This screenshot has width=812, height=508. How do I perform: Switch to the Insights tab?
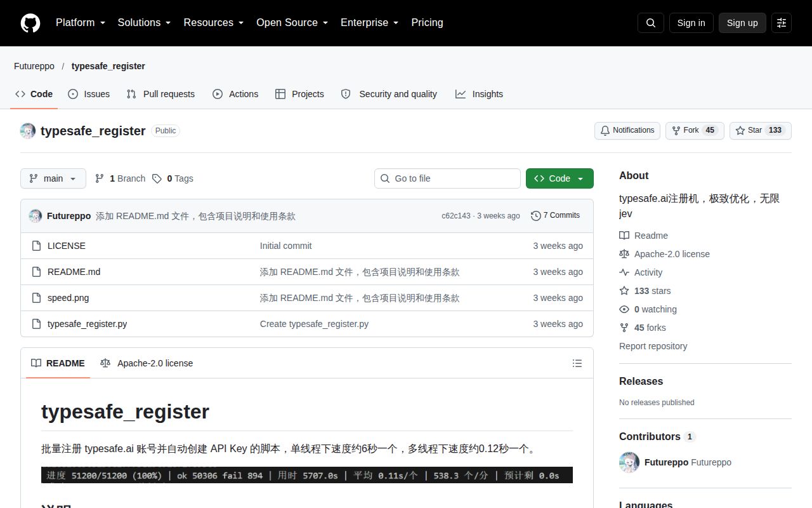(x=479, y=94)
